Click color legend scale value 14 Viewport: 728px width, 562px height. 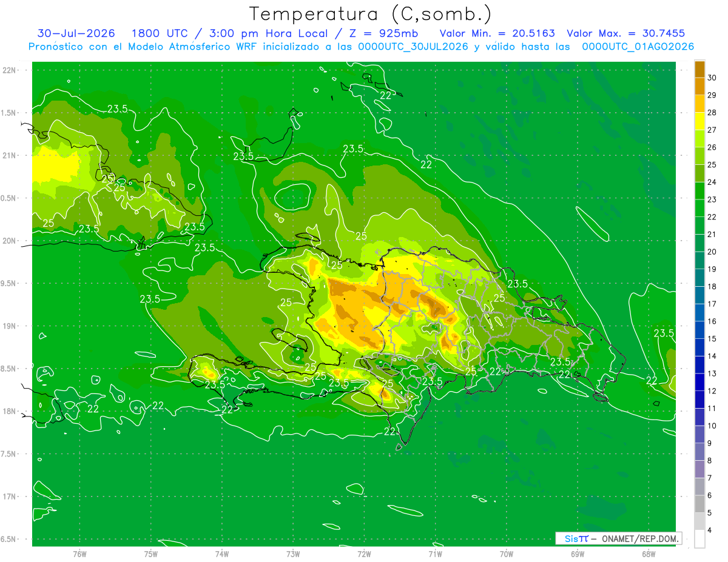click(712, 356)
